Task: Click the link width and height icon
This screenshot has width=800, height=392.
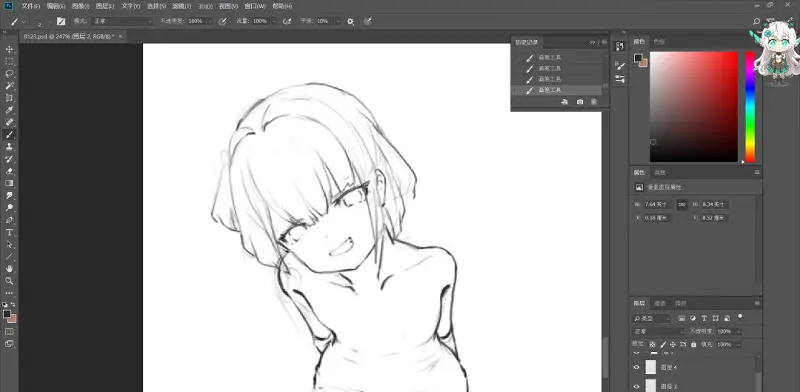Action: coord(682,204)
